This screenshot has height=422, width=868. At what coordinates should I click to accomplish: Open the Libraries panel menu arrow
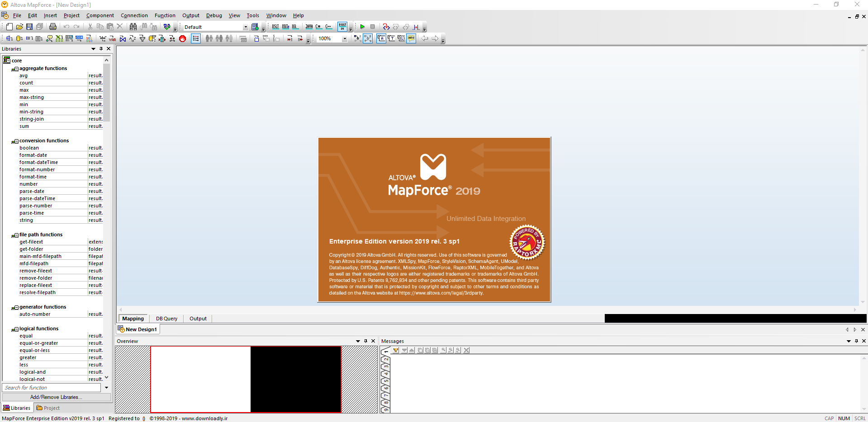(93, 49)
